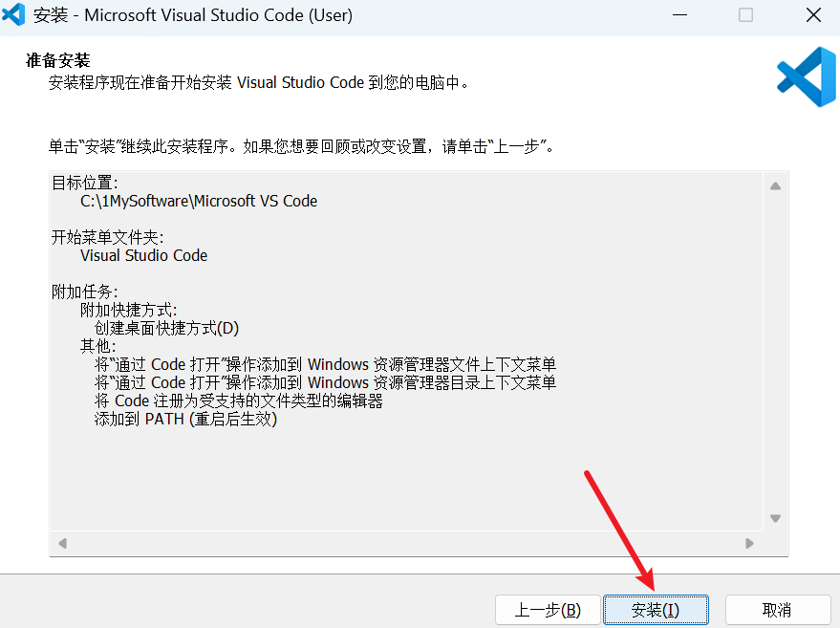This screenshot has width=840, height=628.
Task: Click the summary box scroll-down arrow
Action: click(775, 518)
